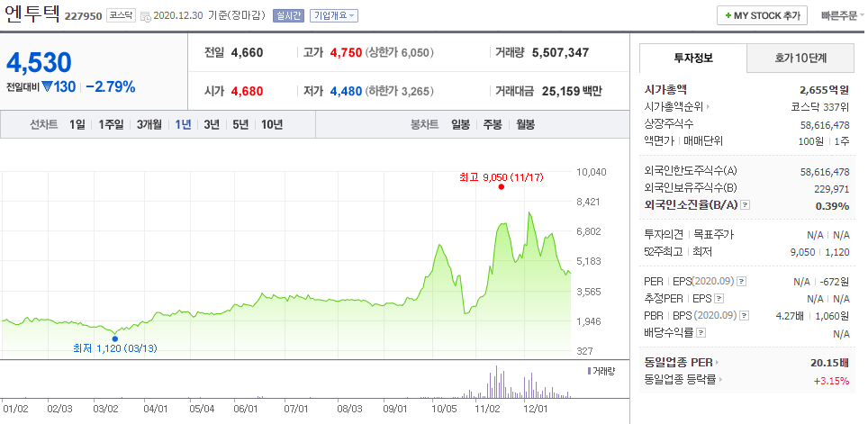Viewport: 868px width, 424px height.
Task: Click the 전일 value 4,660
Action: [247, 53]
